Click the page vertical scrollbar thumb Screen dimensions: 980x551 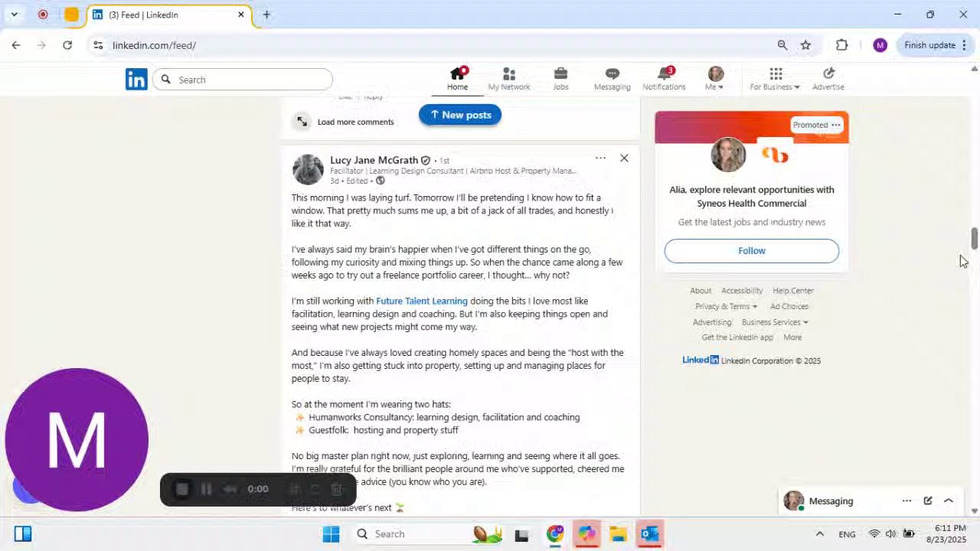[x=975, y=238]
